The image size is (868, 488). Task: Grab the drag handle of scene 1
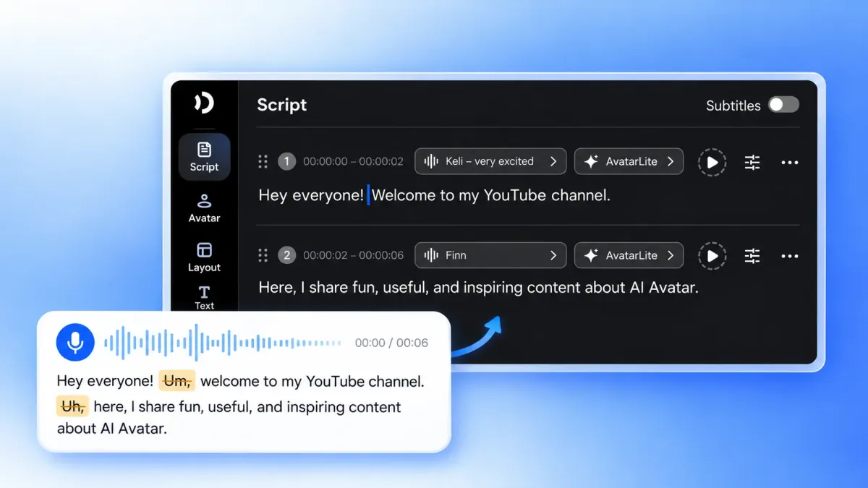pyautogui.click(x=263, y=161)
